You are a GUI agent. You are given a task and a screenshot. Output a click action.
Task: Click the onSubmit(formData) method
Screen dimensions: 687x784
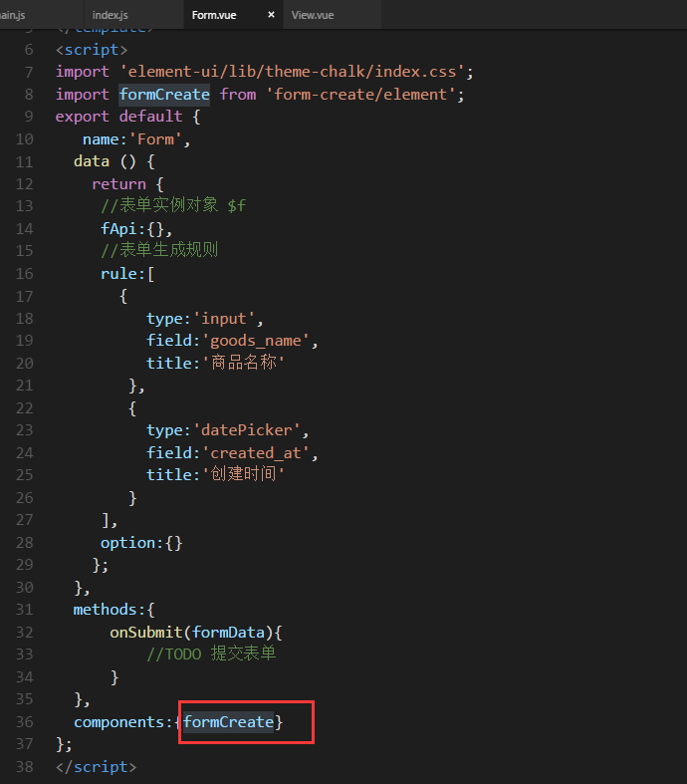191,633
